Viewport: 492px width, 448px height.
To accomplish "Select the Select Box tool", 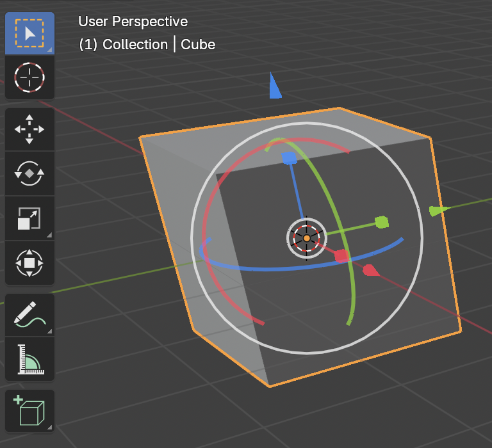I will [29, 33].
